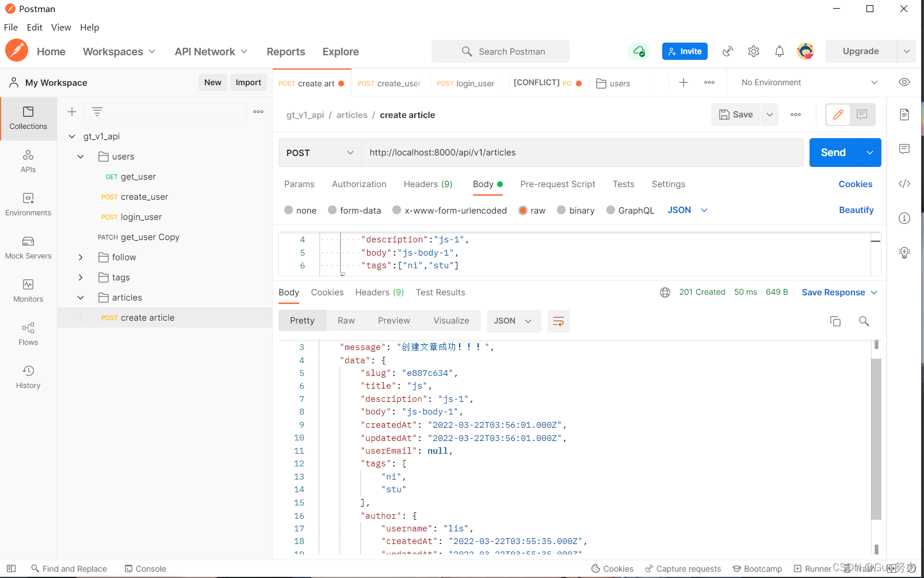Screen dimensions: 924x578
Task: Open the No Environment selector
Action: click(x=809, y=82)
